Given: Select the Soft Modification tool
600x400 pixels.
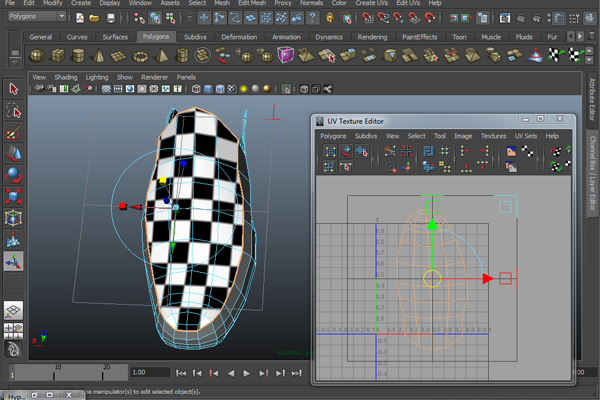Looking at the screenshot, I should pos(13,240).
